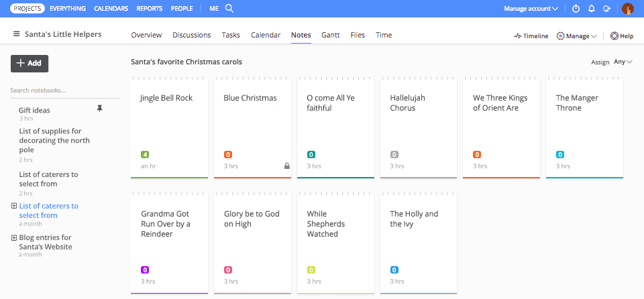Focus the Search notebooks field
Screen dimensions: 644x299
click(65, 91)
